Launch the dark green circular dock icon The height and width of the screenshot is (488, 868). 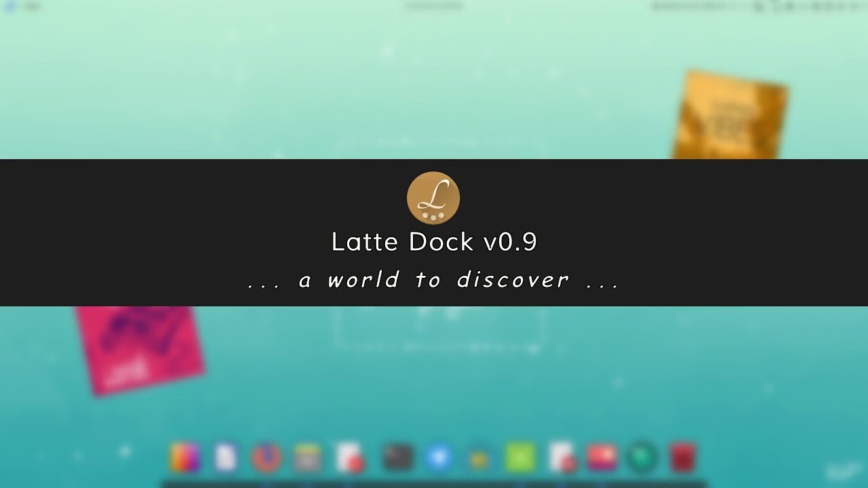click(x=642, y=458)
